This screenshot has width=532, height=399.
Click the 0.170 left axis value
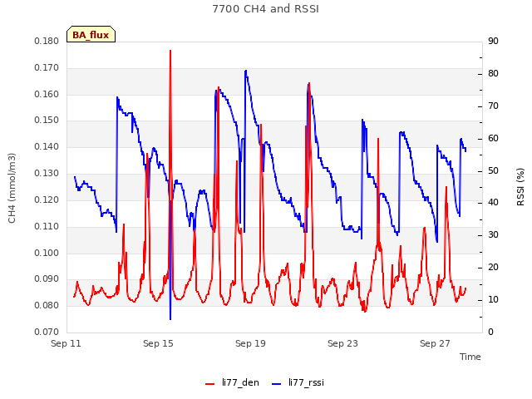47,68
